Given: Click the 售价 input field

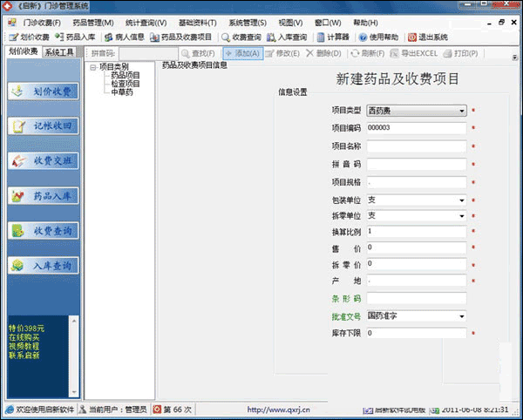Looking at the screenshot, I should tap(417, 247).
